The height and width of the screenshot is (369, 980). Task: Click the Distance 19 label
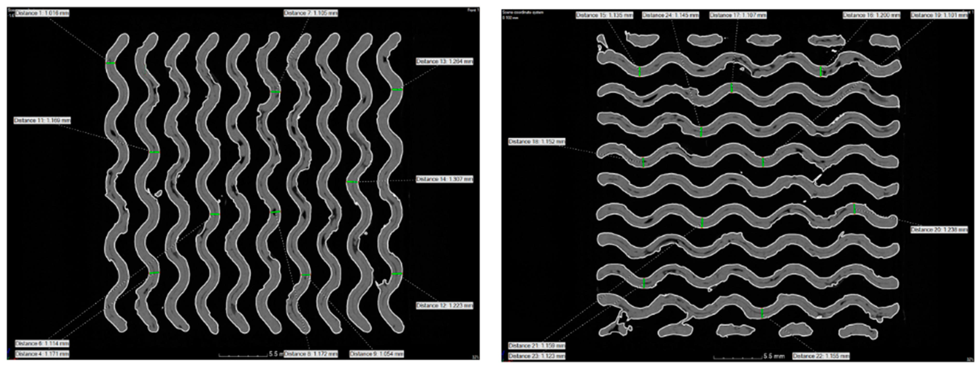939,15
